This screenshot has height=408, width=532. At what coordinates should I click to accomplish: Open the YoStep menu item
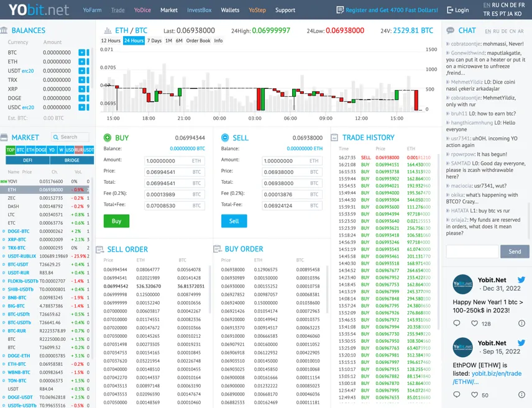(x=257, y=10)
